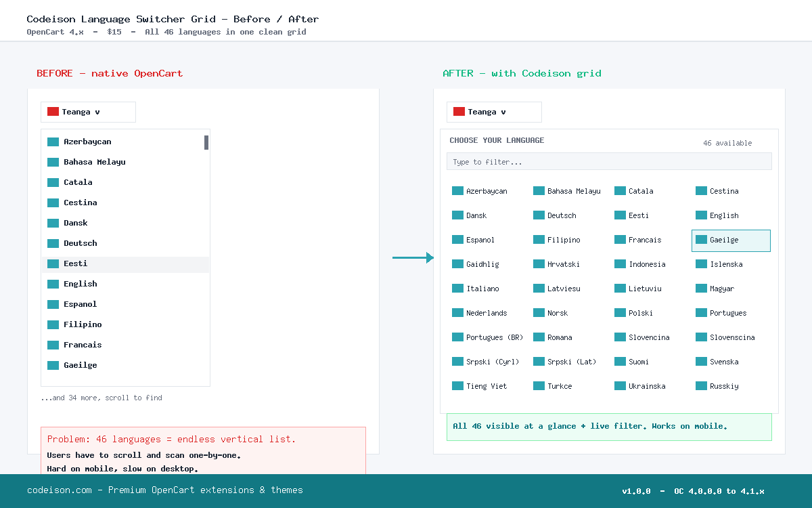Click the flag icon beside English in the before list
Image resolution: width=812 pixels, height=508 pixels.
(x=53, y=284)
